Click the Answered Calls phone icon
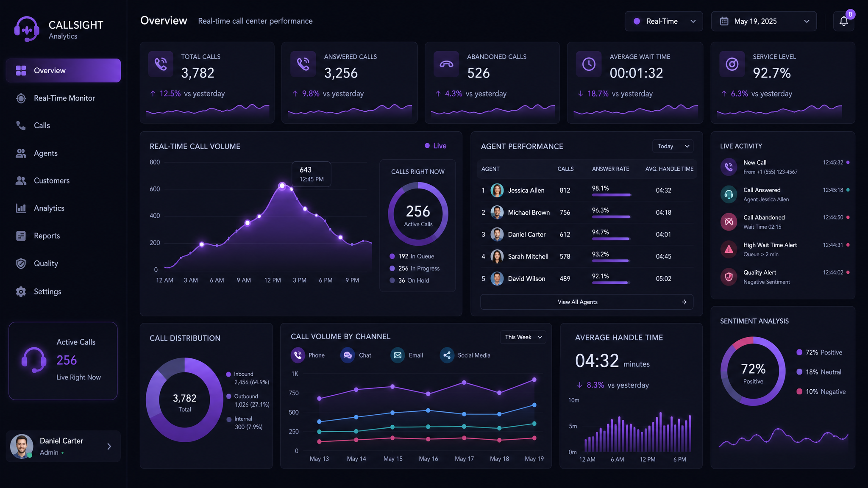 303,64
